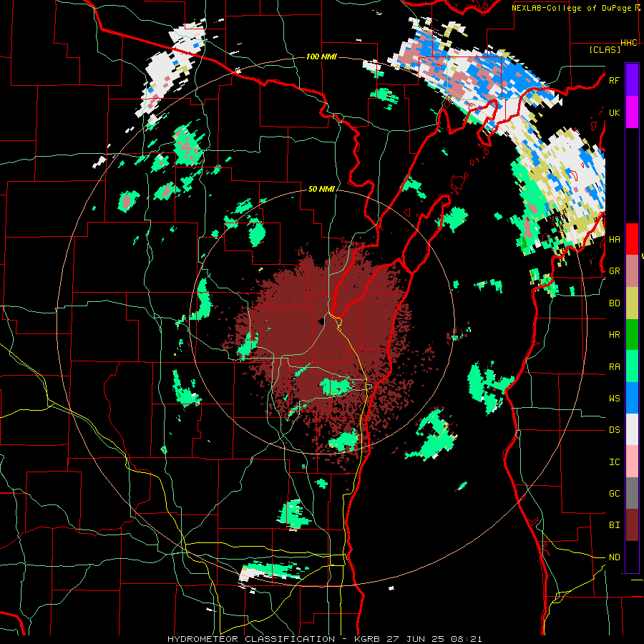Click the "WS" legend label
This screenshot has width=644, height=644.
pyautogui.click(x=614, y=399)
